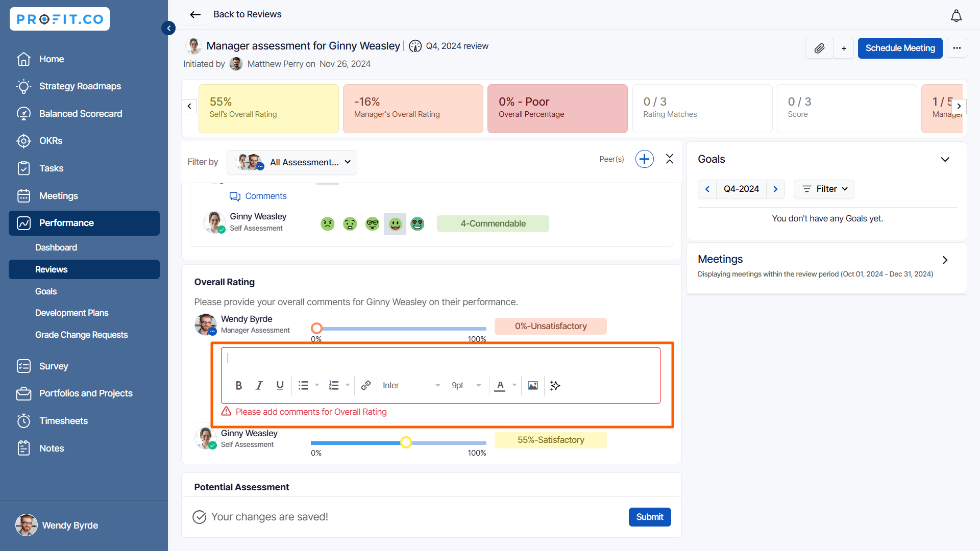This screenshot has height=551, width=980.
Task: Toggle bold formatting in comment editor
Action: 238,386
